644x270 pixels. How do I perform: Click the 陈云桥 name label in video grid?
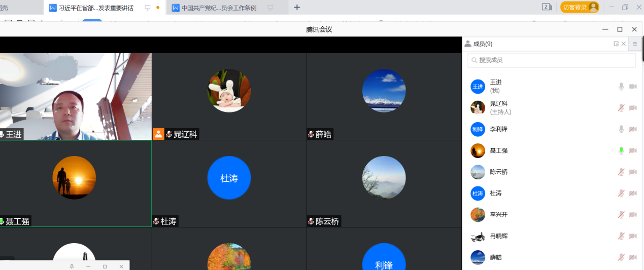click(x=327, y=221)
